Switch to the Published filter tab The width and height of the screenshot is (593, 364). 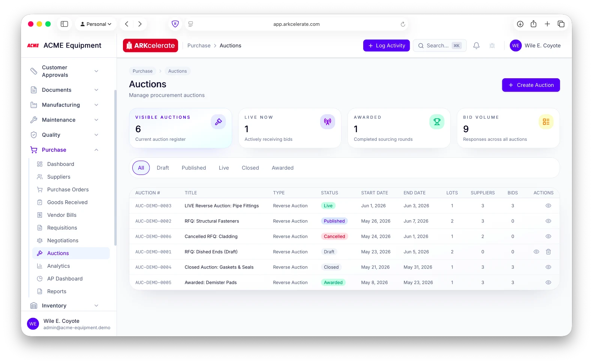click(194, 168)
